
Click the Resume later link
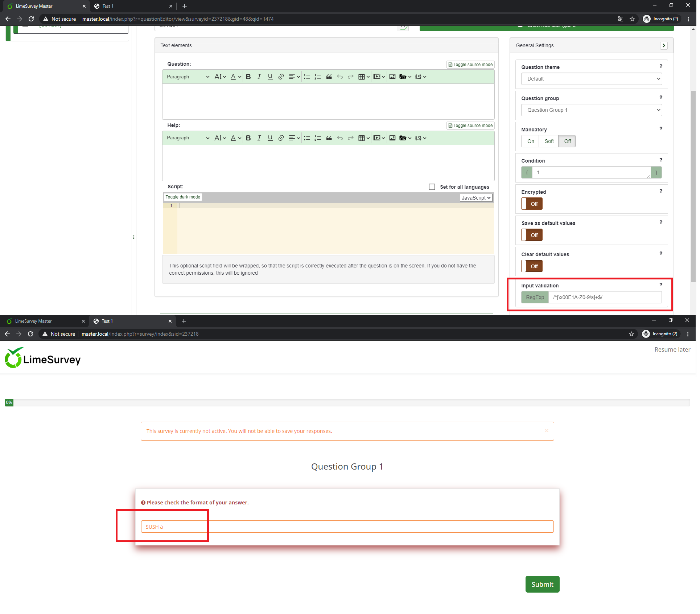tap(672, 349)
